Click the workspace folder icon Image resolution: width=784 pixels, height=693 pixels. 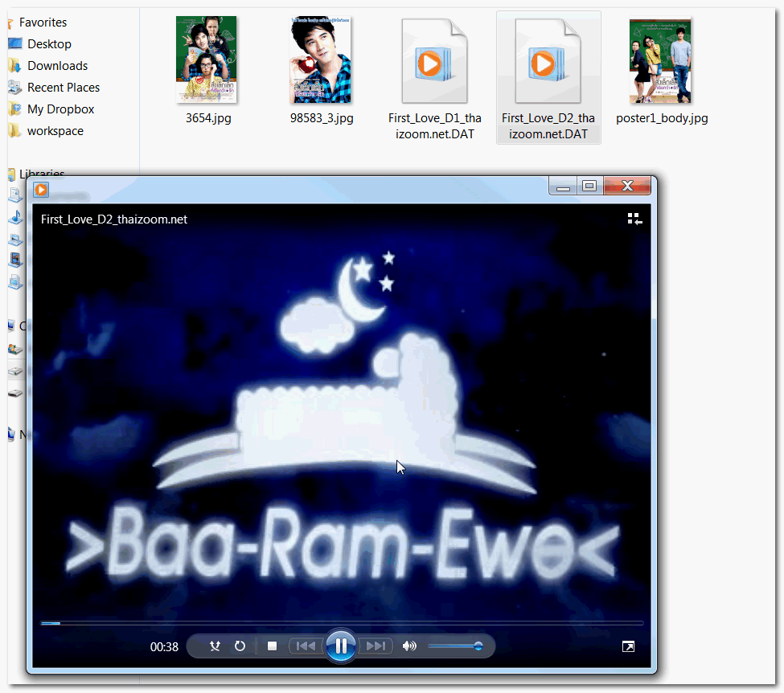tap(15, 131)
